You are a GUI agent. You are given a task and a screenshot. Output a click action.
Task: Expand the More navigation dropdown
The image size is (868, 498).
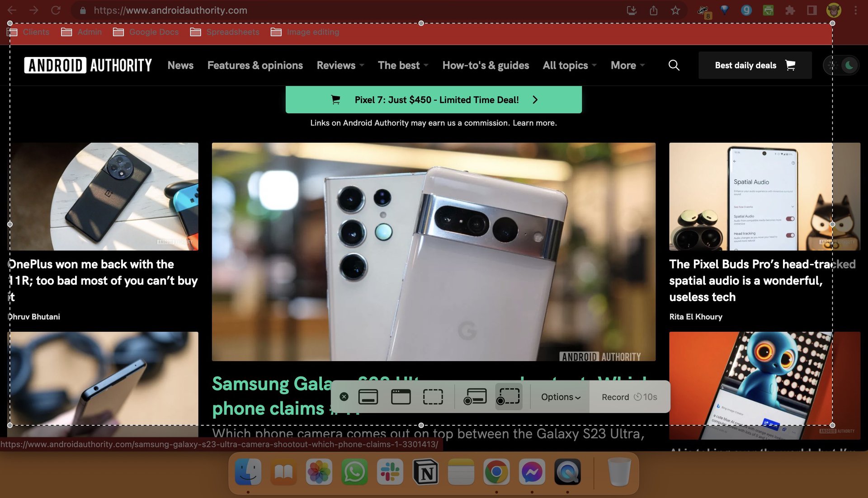(x=627, y=65)
